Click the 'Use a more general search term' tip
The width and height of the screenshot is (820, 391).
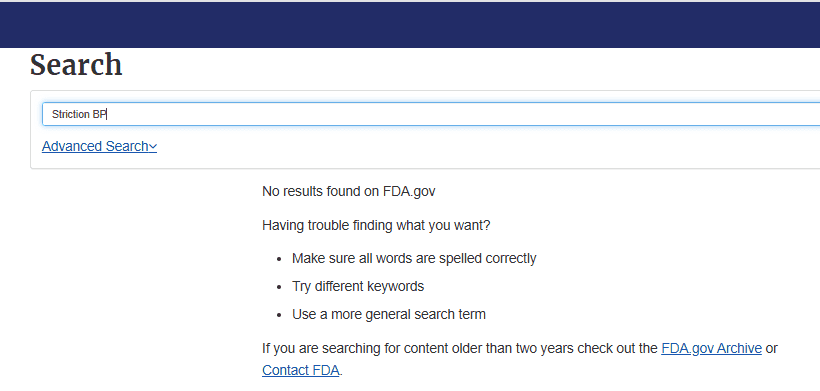click(389, 314)
